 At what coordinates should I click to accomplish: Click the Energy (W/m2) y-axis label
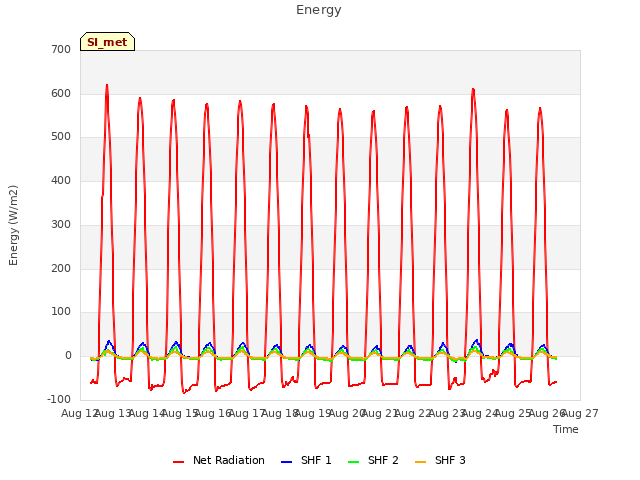(13, 225)
